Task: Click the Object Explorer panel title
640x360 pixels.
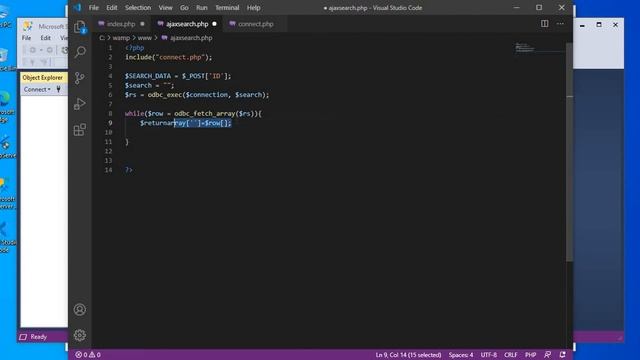Action: [x=42, y=78]
